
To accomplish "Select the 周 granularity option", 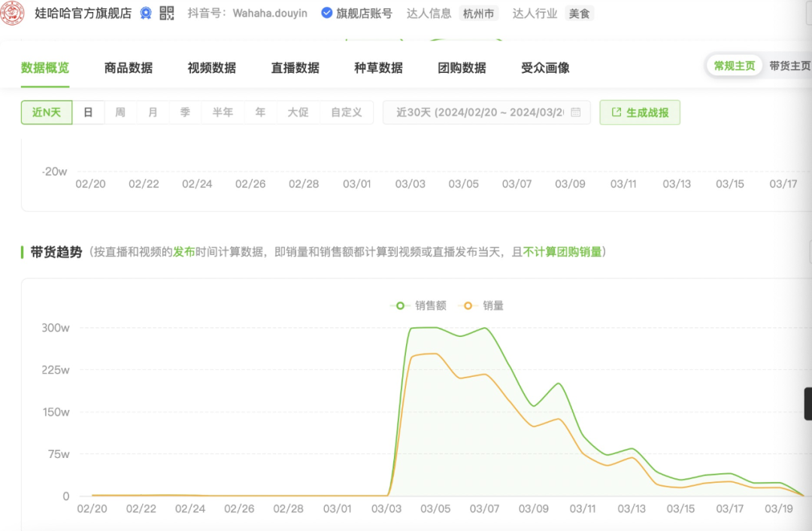I will tap(120, 113).
